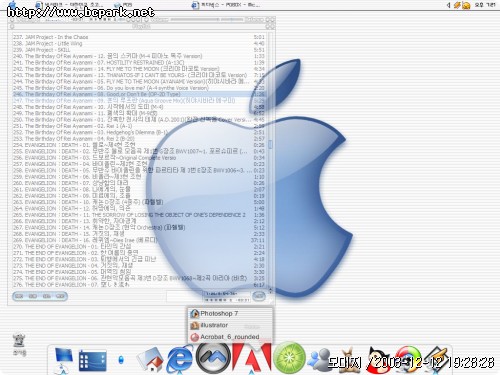The height and width of the screenshot is (375, 500).
Task: Select track 241 HOSTILITY RESTRAINED
Action: (139, 62)
